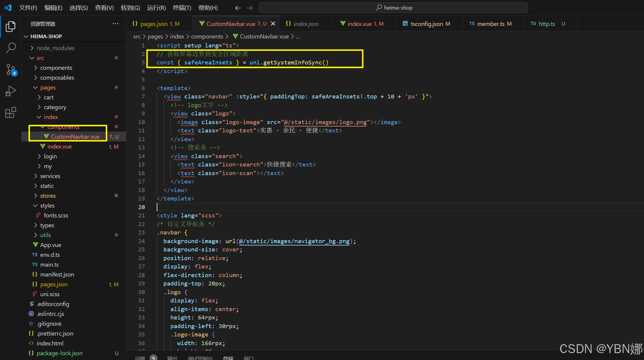
Task: Go back with the left arrow
Action: tap(237, 8)
